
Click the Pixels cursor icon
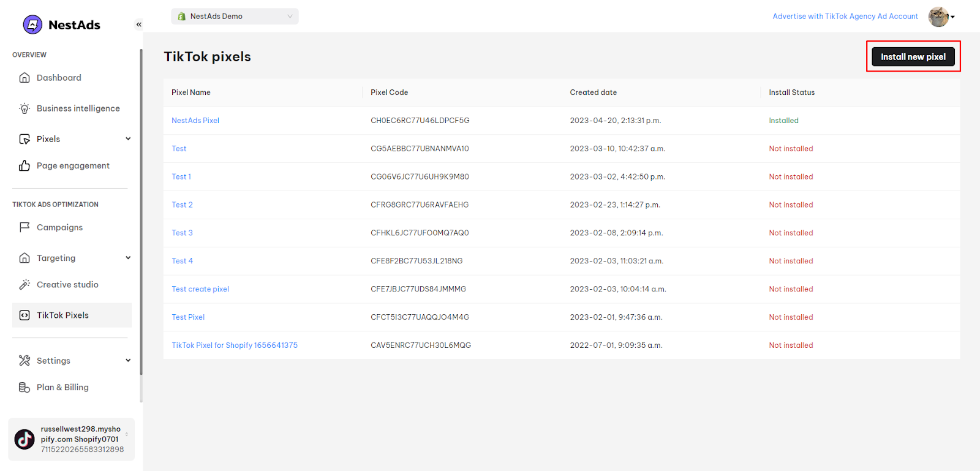(24, 139)
